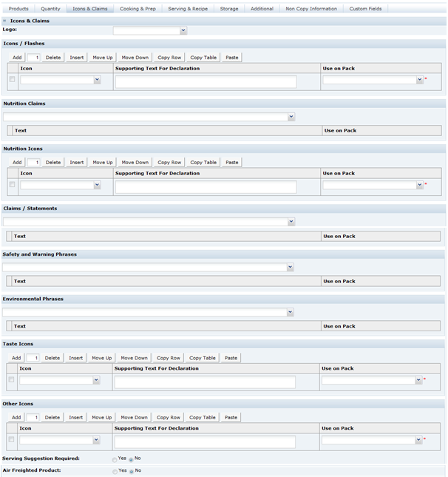Focus row count field in Nutrition Icons toolbar
The height and width of the screenshot is (477, 448).
tap(33, 163)
